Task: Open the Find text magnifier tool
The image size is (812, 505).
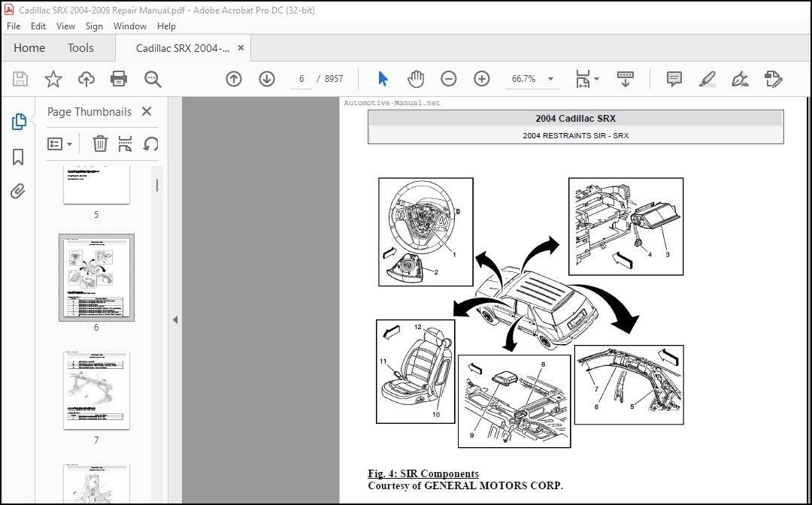Action: (153, 79)
